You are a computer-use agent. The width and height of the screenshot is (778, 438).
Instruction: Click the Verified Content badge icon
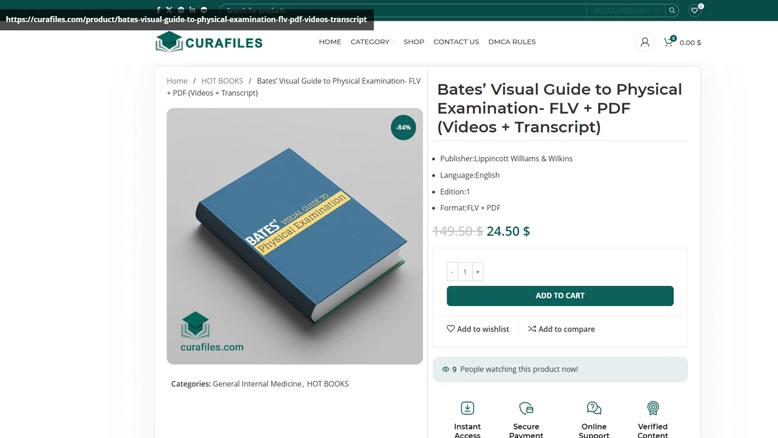point(653,408)
